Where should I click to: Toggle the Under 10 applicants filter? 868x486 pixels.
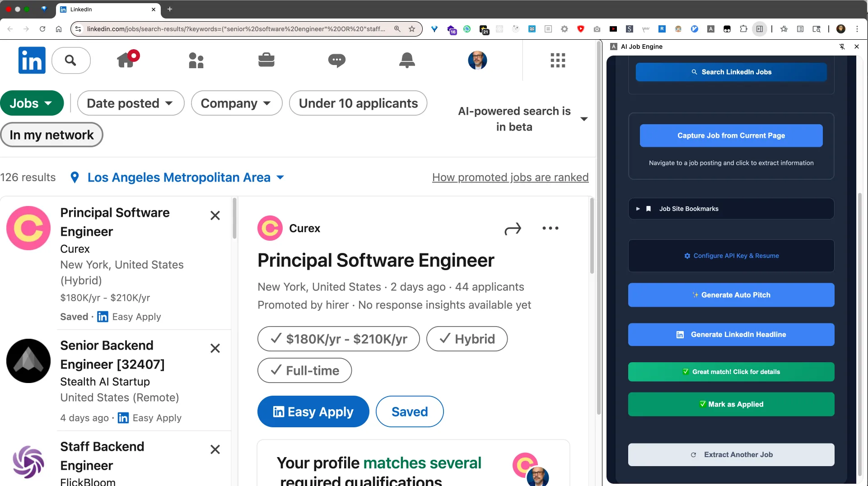point(358,103)
